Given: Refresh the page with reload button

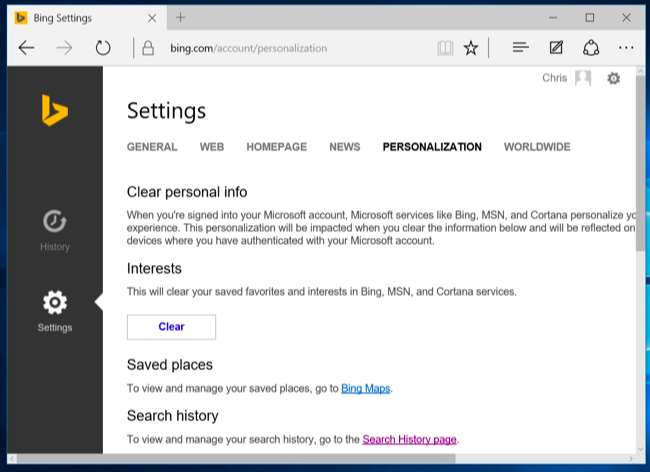Looking at the screenshot, I should coord(103,48).
